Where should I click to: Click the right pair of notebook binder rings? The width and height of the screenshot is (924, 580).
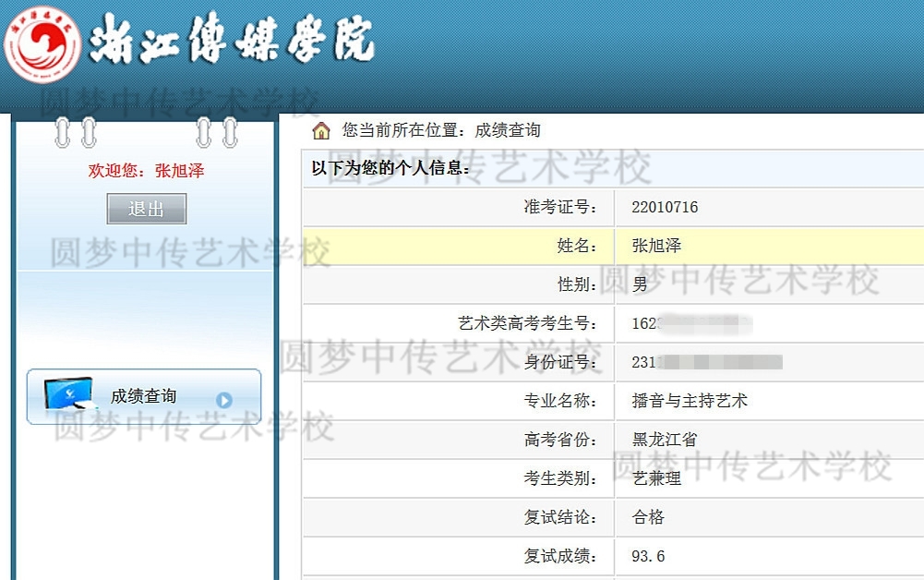pos(216,132)
